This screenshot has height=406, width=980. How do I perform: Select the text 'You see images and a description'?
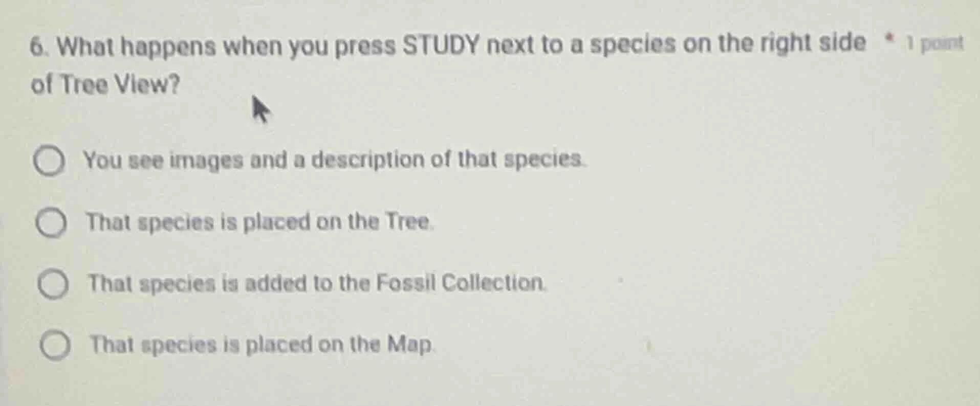[x=256, y=161]
